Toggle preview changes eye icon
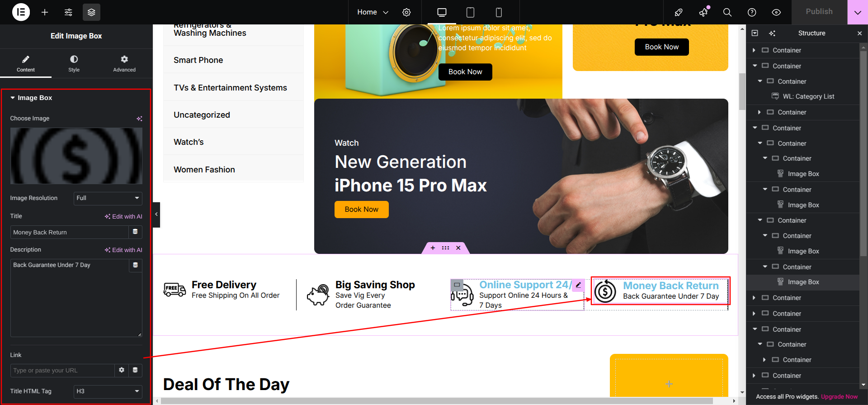This screenshot has height=405, width=868. [776, 12]
